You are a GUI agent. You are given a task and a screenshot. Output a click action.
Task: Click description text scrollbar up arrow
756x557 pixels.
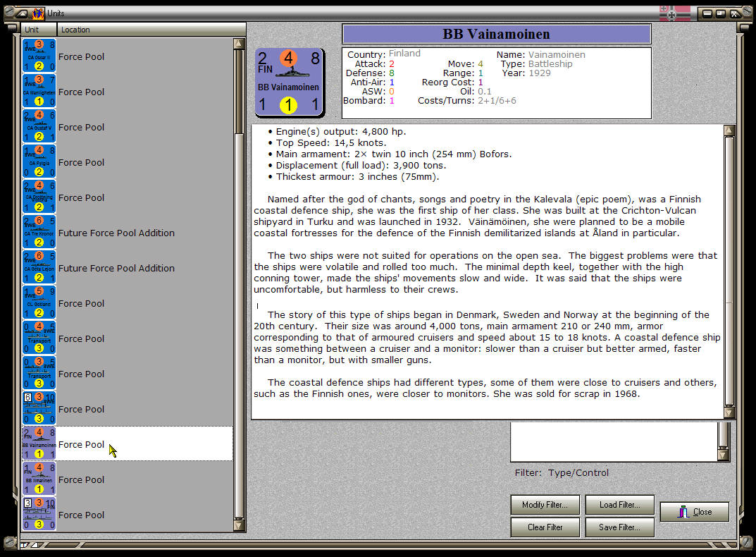click(x=729, y=130)
